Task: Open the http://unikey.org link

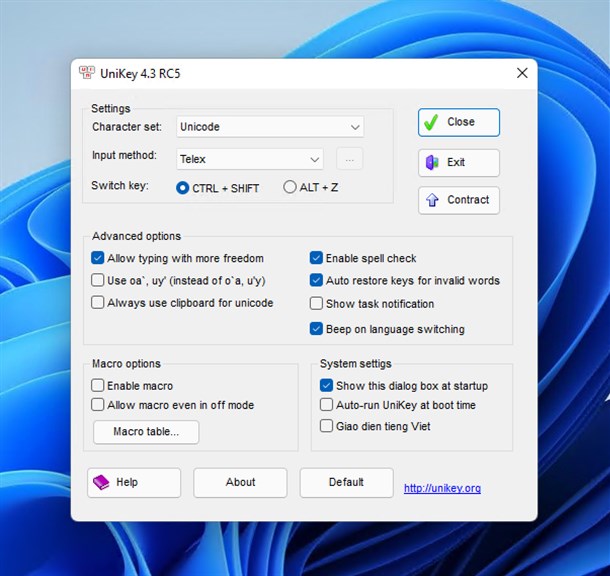Action: tap(442, 488)
